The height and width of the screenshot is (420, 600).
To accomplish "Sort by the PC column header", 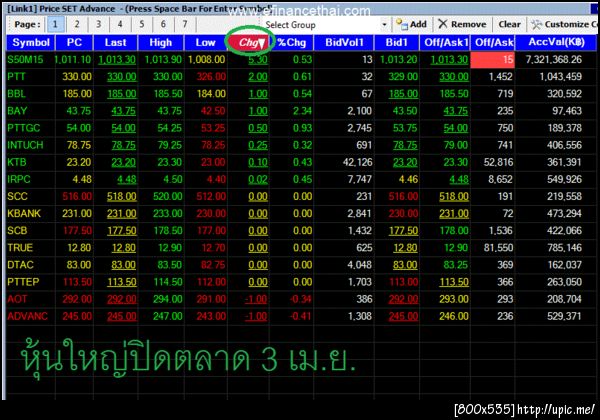I will pos(74,42).
